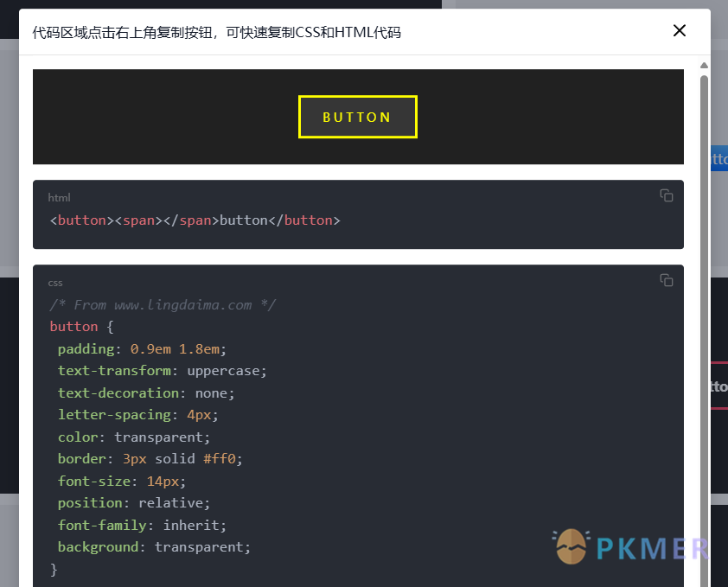The image size is (728, 587).
Task: Click the 'font-family: inherit' line
Action: pos(142,526)
